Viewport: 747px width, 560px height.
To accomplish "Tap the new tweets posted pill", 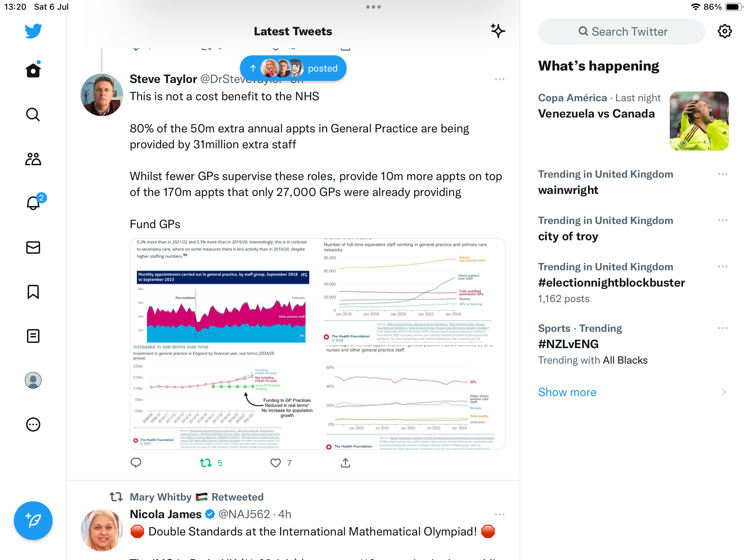I will click(293, 68).
